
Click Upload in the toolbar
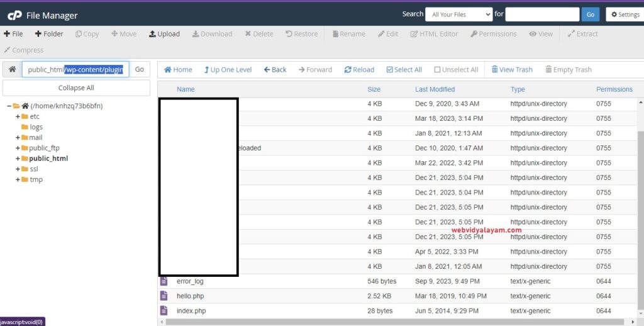coord(164,34)
